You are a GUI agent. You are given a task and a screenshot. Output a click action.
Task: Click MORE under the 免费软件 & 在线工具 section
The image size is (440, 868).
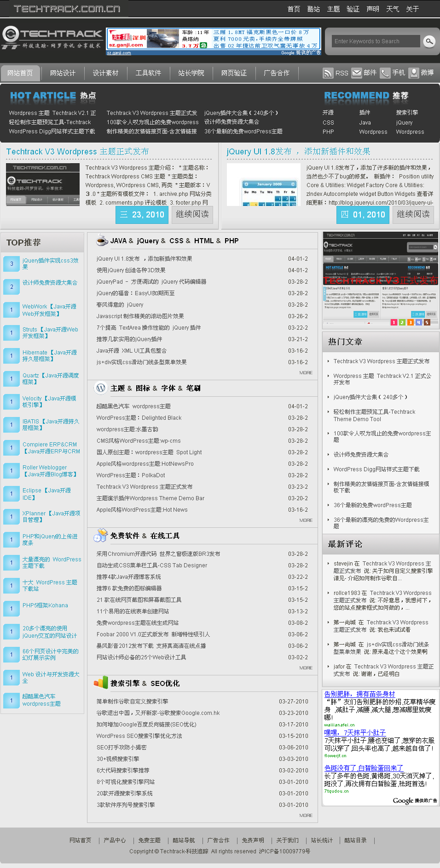[306, 668]
